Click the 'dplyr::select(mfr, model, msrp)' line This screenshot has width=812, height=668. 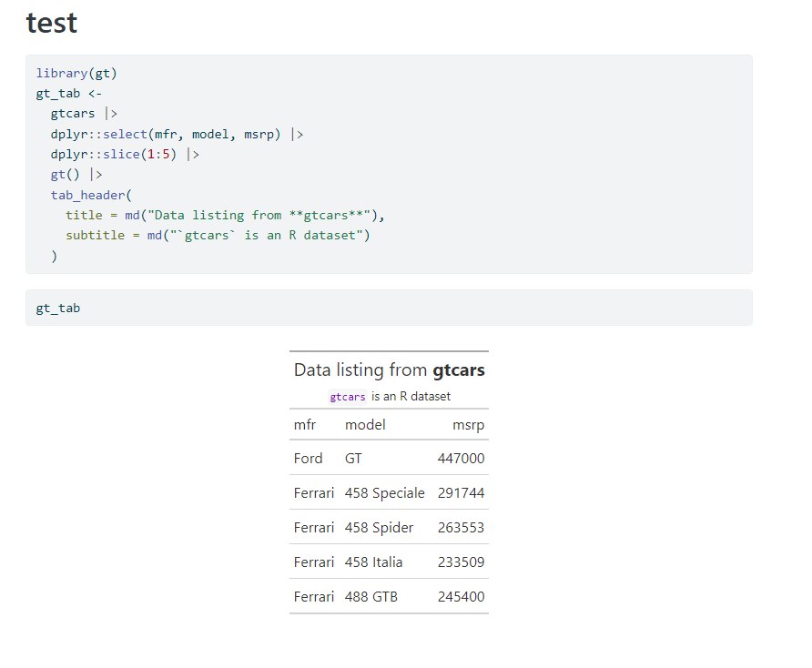click(x=177, y=135)
